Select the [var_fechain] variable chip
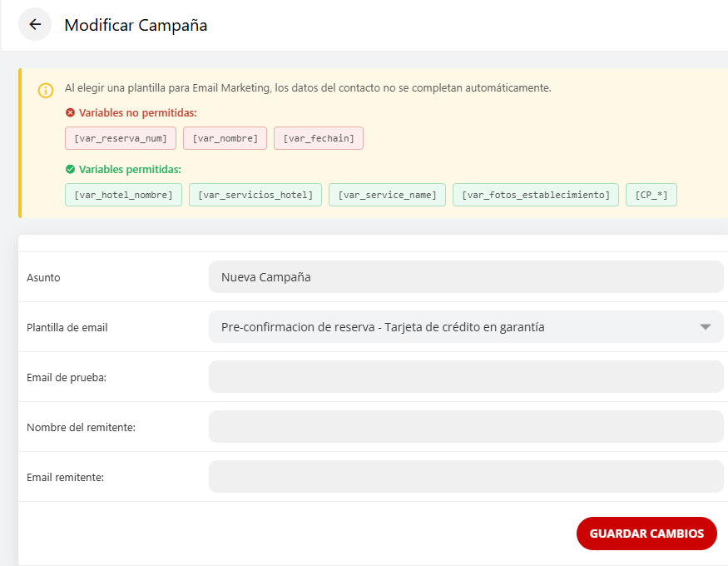 coord(318,138)
